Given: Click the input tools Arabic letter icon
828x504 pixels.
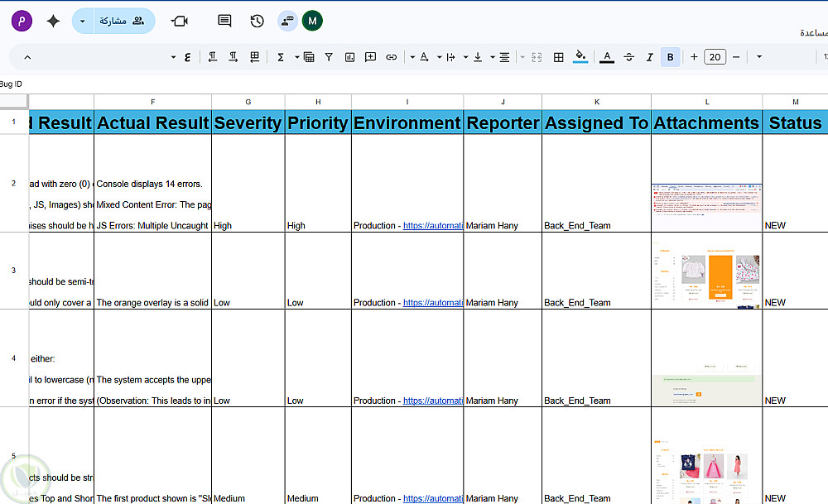Looking at the screenshot, I should click(187, 57).
